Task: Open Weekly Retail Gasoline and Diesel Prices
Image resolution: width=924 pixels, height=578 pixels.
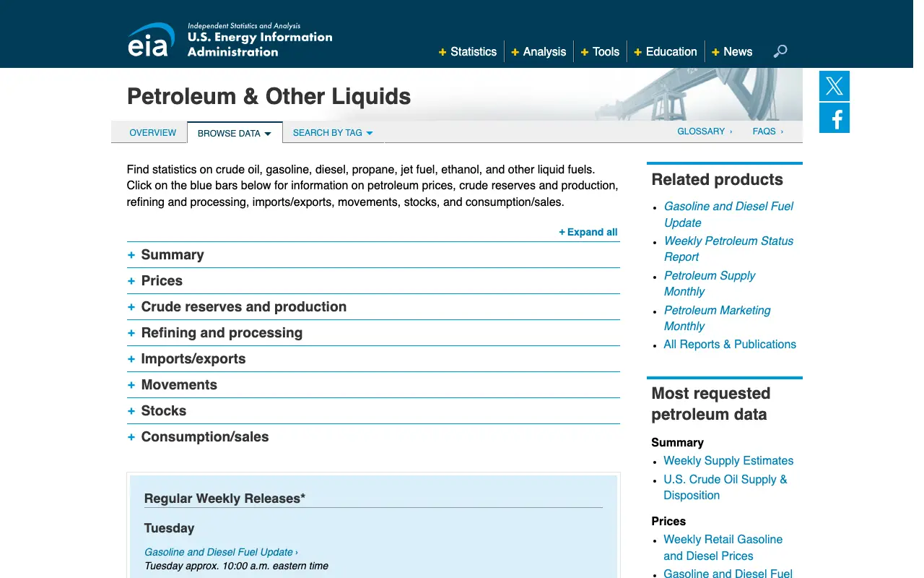Action: pos(723,548)
